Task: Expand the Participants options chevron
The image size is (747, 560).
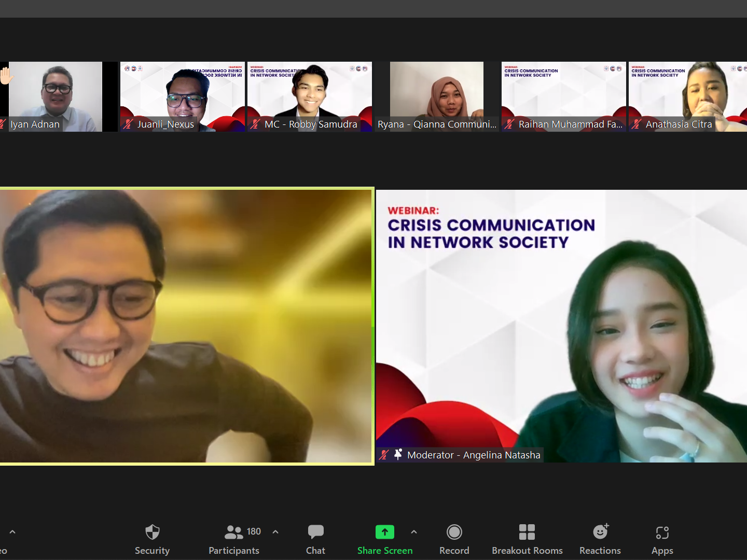Action: pyautogui.click(x=275, y=531)
